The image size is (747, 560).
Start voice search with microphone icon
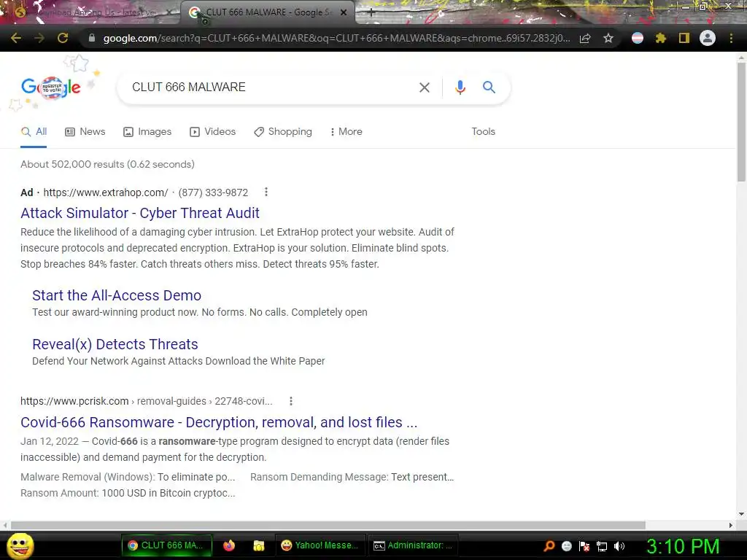pyautogui.click(x=460, y=87)
